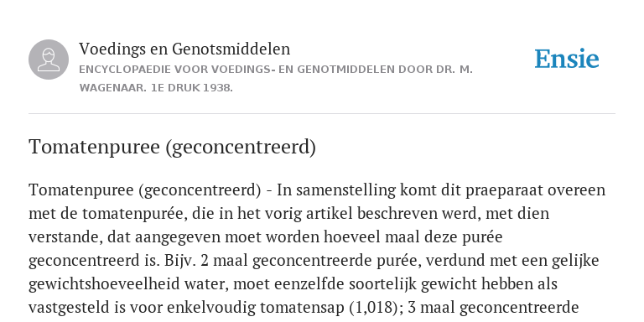Image resolution: width=644 pixels, height=322 pixels.
Task: Open the Ensie logo link
Action: [567, 59]
